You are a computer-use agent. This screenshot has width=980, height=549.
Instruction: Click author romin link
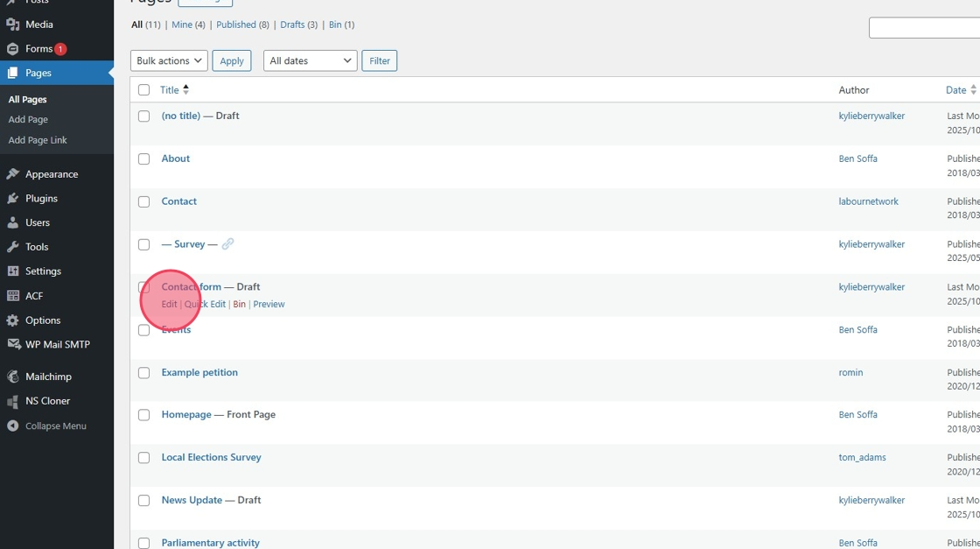(x=850, y=372)
